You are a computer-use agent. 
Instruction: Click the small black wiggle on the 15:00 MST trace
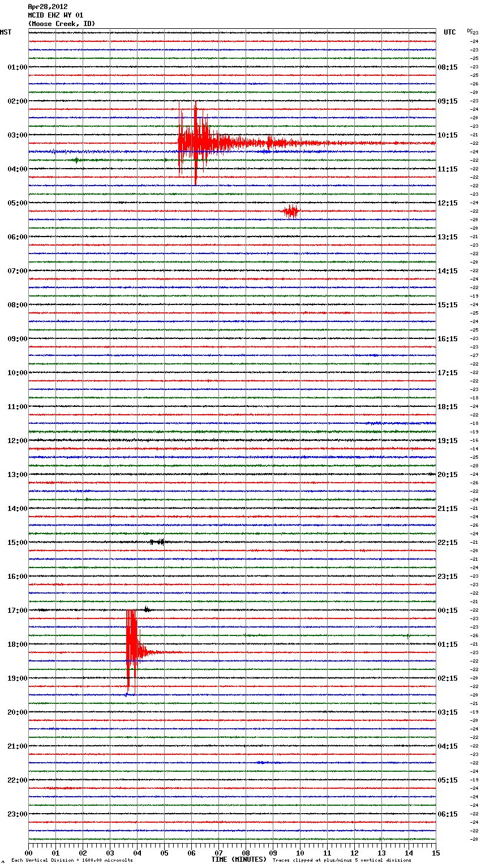(x=158, y=542)
